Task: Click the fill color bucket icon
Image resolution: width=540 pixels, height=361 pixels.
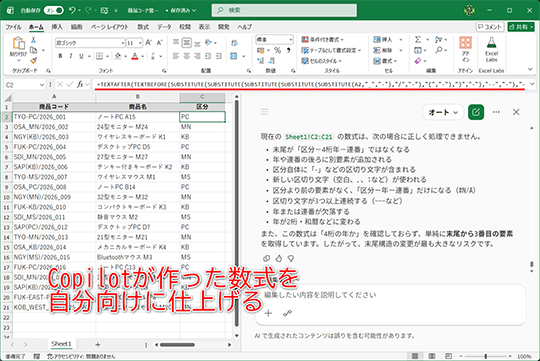Action: pyautogui.click(x=118, y=56)
